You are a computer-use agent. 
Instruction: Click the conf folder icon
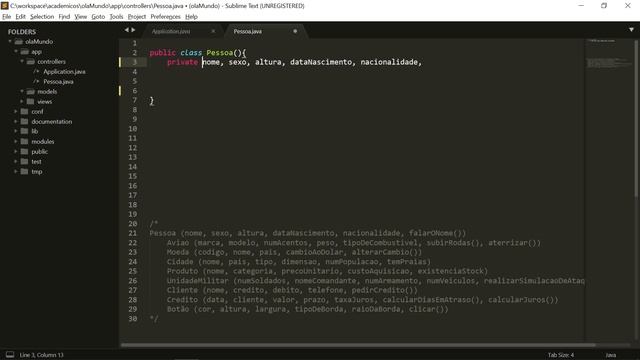click(24, 111)
